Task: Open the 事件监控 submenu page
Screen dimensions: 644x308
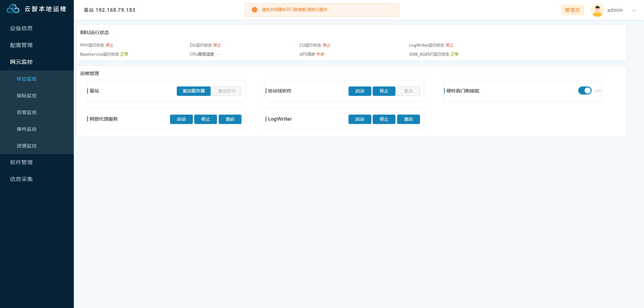Action: click(27, 129)
